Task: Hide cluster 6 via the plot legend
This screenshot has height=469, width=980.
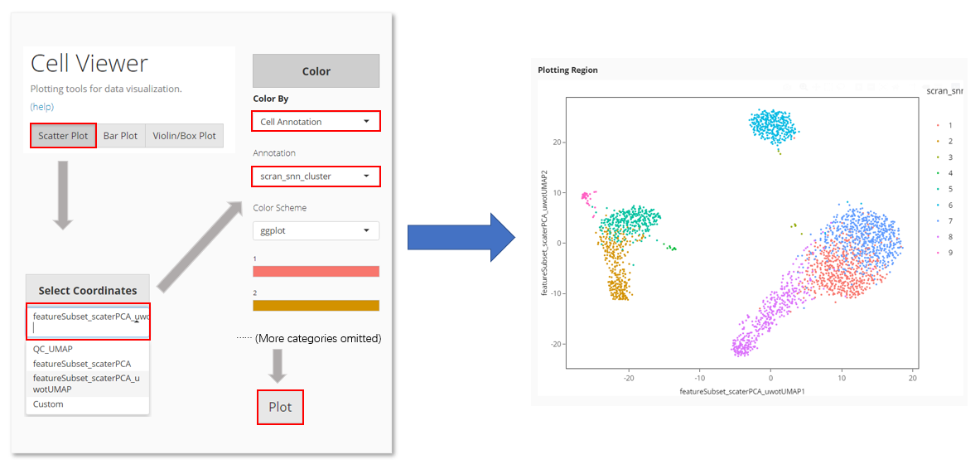Action: click(x=944, y=205)
